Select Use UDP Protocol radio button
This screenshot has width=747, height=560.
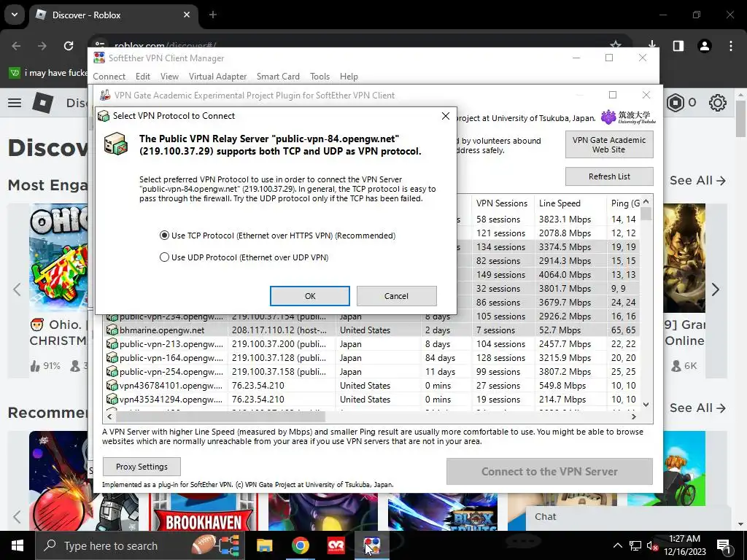pyautogui.click(x=164, y=257)
